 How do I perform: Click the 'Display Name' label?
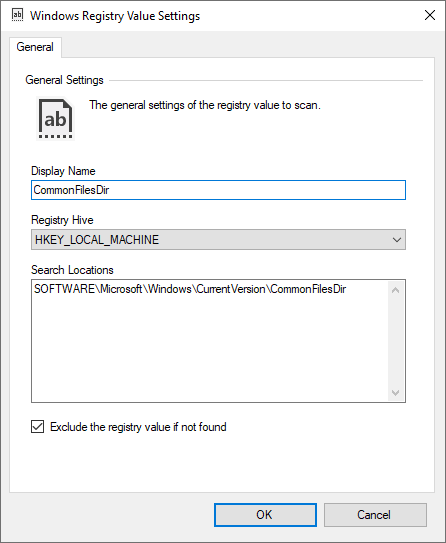coord(63,171)
